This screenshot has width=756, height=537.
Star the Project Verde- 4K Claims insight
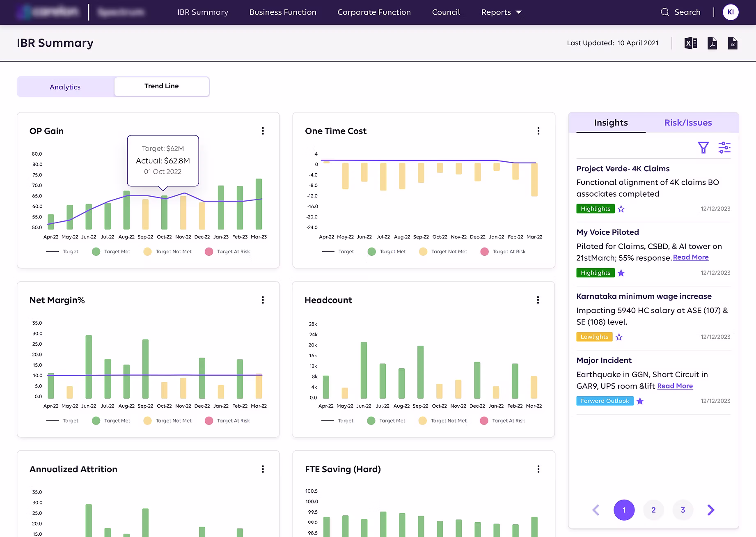click(621, 209)
